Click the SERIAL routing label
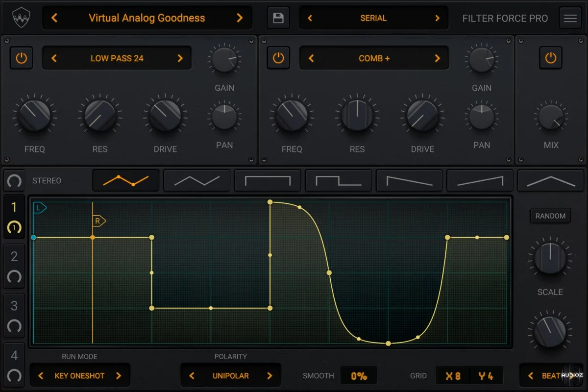The image size is (588, 392). point(373,18)
